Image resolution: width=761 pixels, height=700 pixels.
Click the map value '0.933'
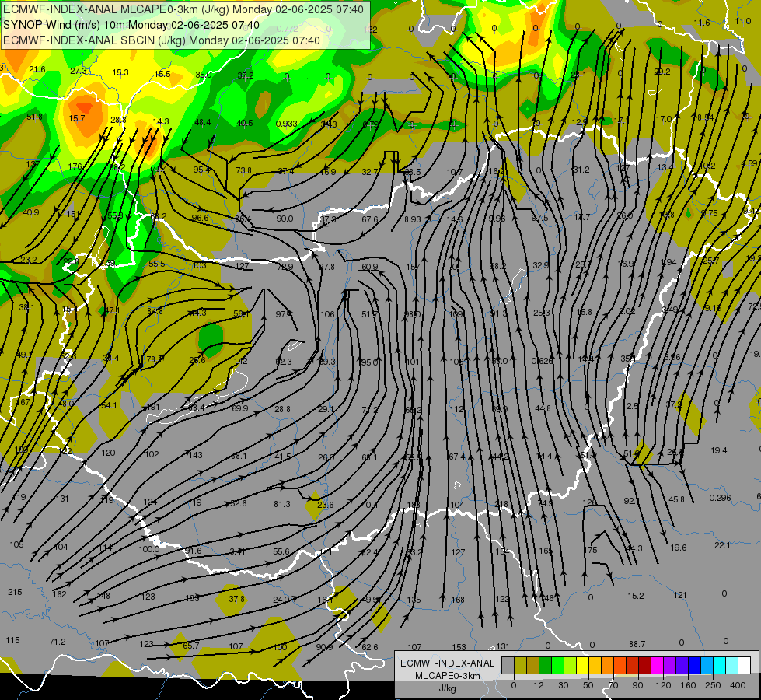tap(286, 124)
